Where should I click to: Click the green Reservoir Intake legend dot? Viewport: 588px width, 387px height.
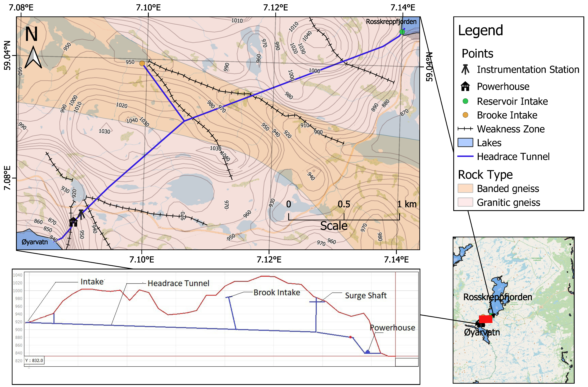[465, 101]
